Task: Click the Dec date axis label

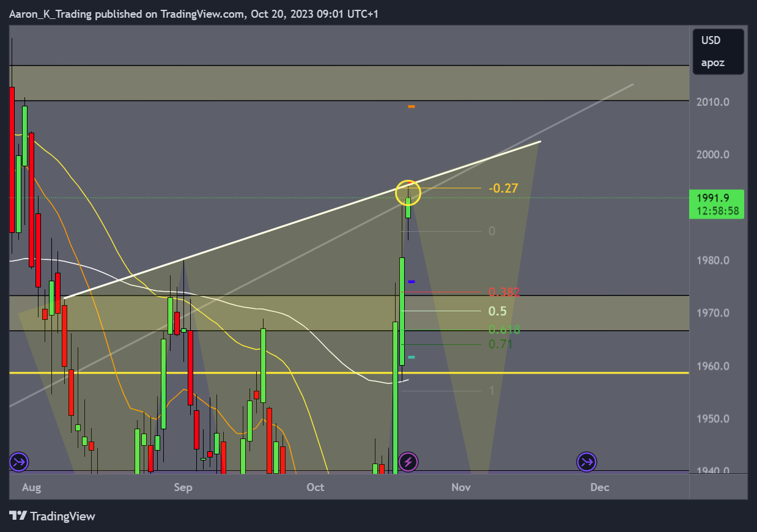Action: tap(600, 487)
